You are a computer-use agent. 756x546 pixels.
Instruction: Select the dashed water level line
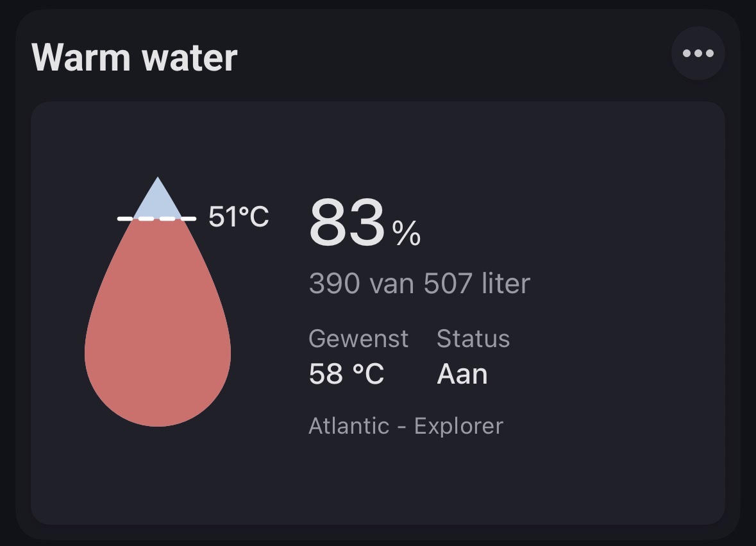click(x=156, y=219)
